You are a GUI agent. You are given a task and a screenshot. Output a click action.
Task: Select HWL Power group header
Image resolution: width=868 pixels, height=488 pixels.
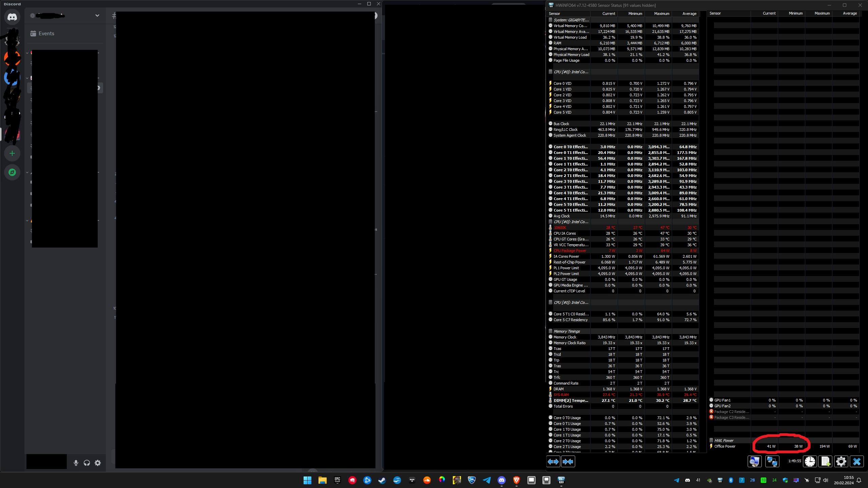pos(784,441)
